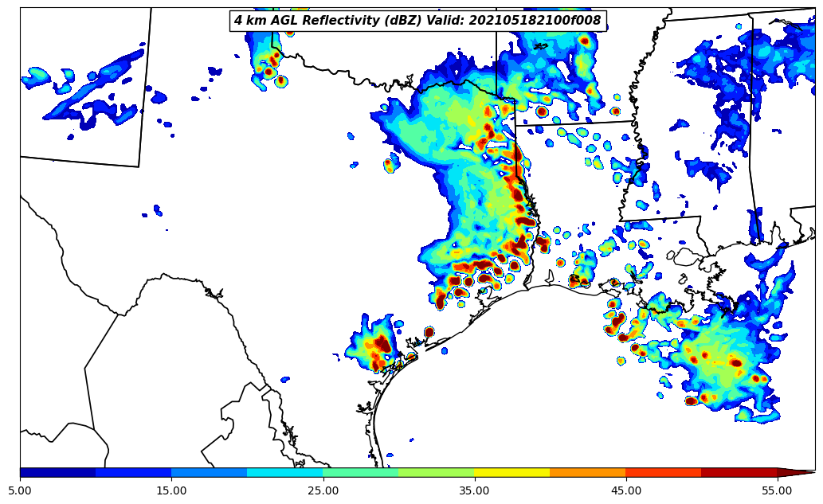Click the 15.00 colorbar tick label

pos(171,490)
